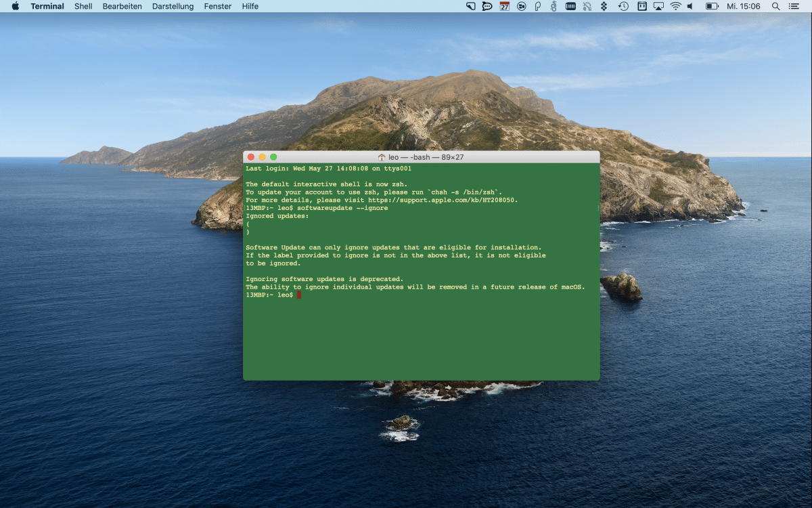Open the Darstellung menu
Viewport: 812px width, 508px height.
[173, 6]
